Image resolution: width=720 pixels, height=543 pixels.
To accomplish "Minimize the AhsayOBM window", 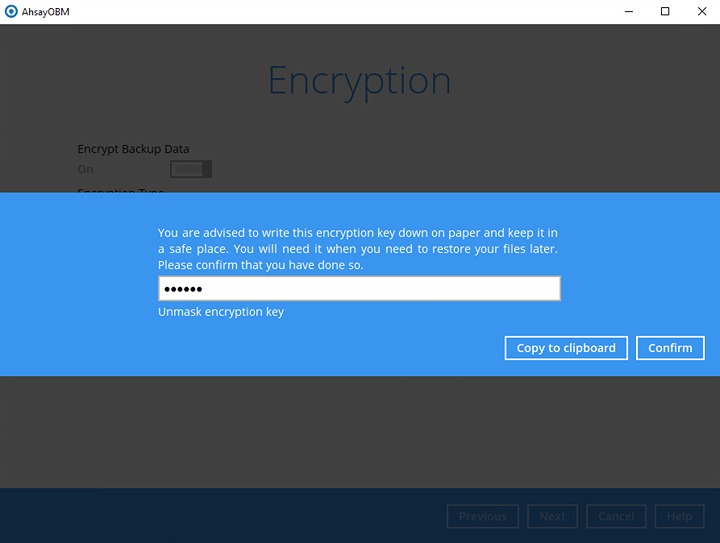I will pyautogui.click(x=626, y=12).
